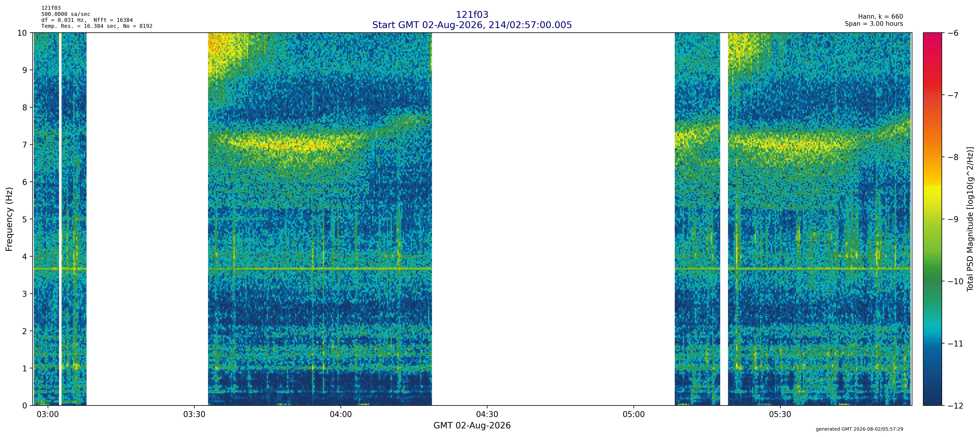
Task: Click the "500.0000 sa/sec" sample rate text
Action: (66, 14)
